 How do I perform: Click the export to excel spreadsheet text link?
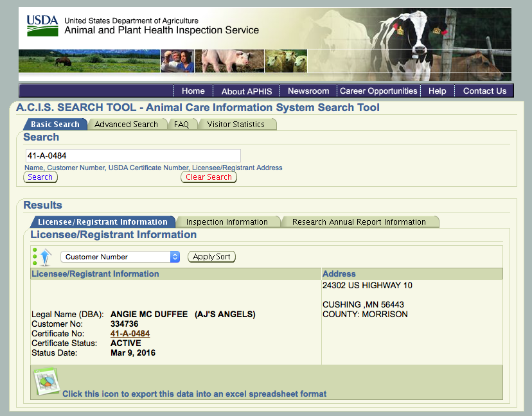tap(194, 394)
